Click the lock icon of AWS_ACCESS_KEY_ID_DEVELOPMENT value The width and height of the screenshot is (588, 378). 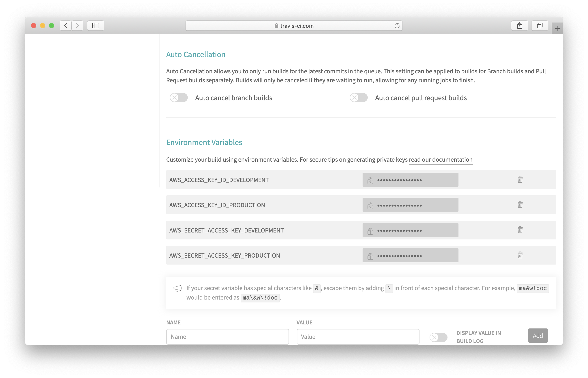[x=370, y=181]
